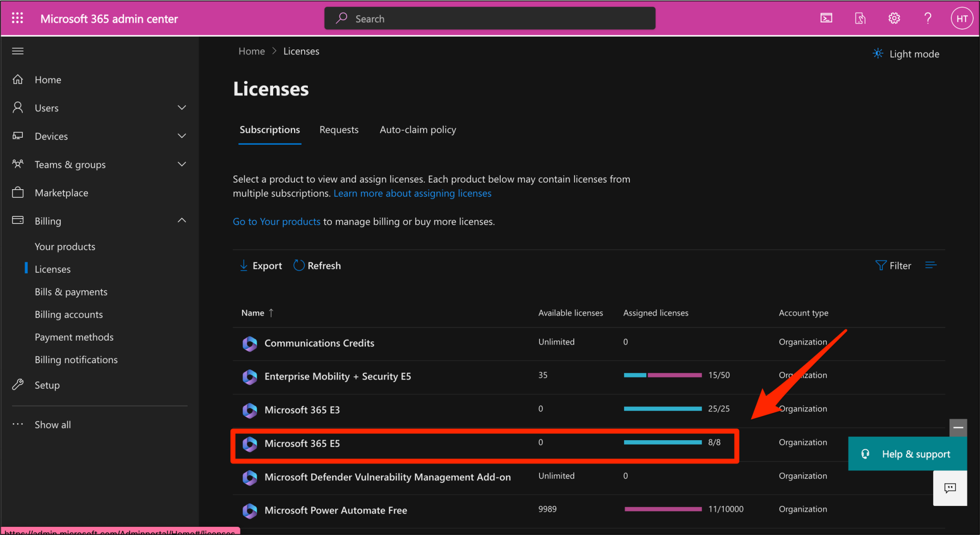Click inside the Search field
This screenshot has height=535, width=980.
coord(489,18)
